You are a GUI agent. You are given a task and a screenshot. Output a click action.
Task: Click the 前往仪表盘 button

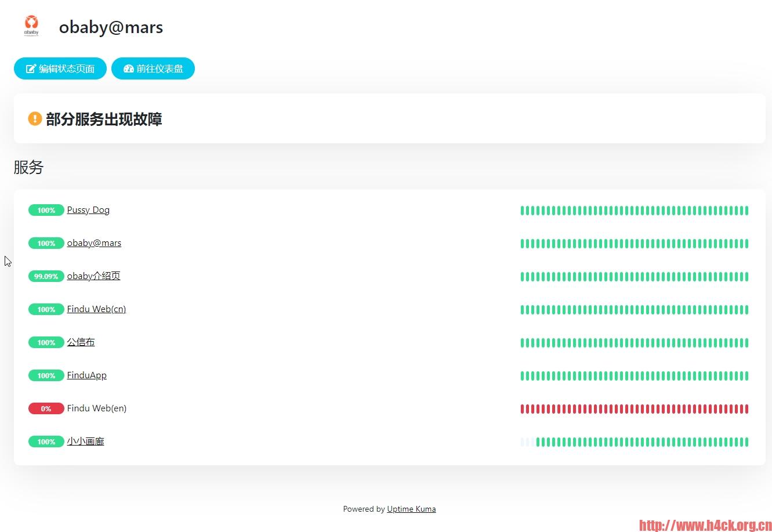pos(153,68)
